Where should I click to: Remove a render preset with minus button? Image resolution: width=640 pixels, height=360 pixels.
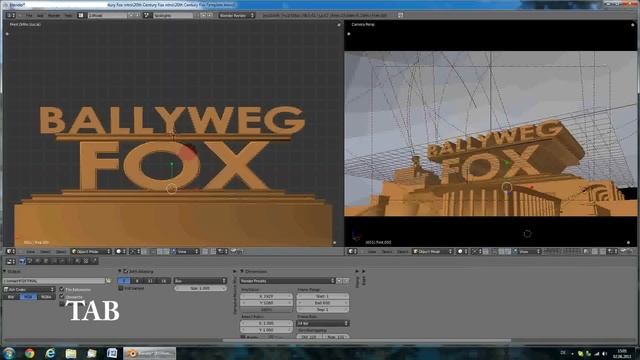tap(346, 281)
